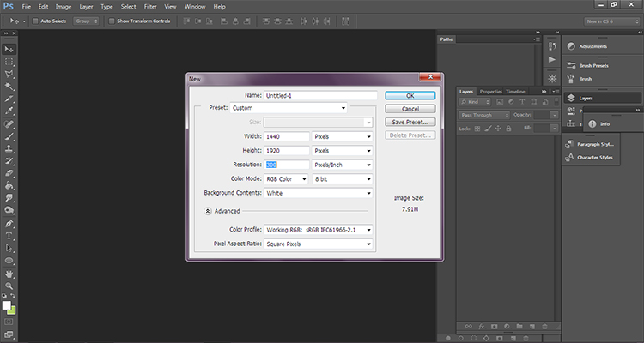Open the Width units dropdown

pos(342,136)
